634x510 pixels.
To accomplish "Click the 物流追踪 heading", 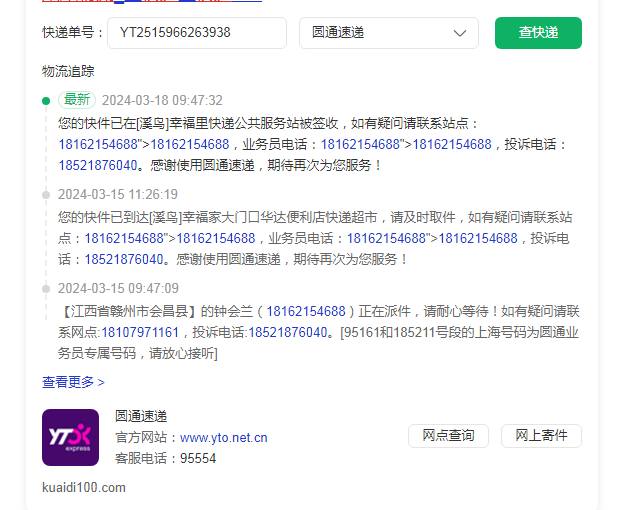I will pos(68,71).
